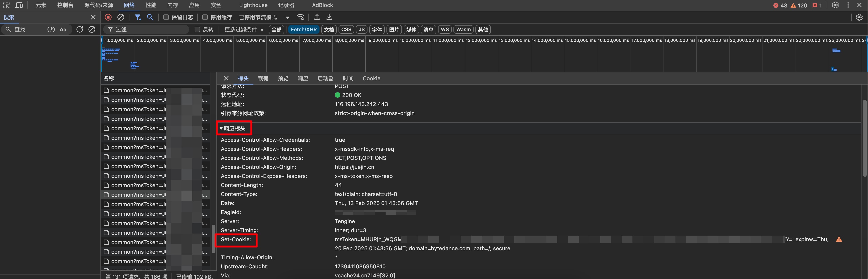
Task: Click the stop recording network log icon
Action: (x=108, y=17)
